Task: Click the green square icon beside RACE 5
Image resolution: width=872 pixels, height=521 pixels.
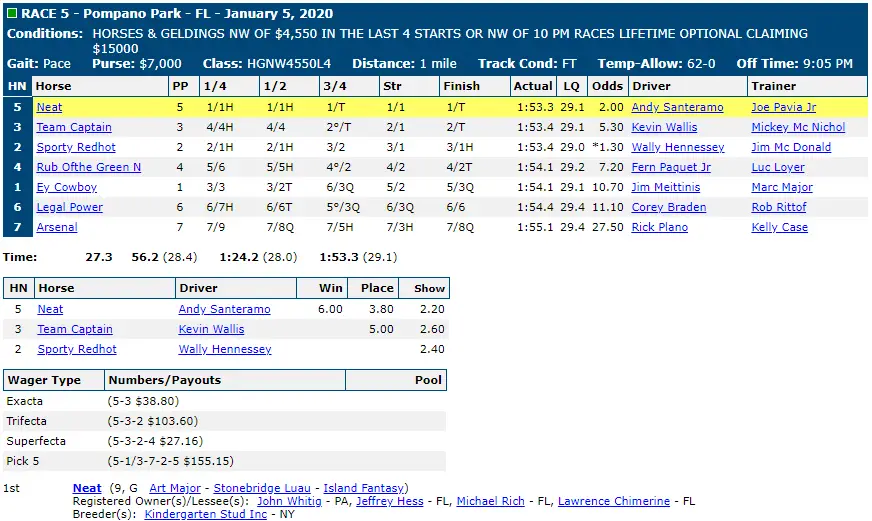Action: point(11,13)
